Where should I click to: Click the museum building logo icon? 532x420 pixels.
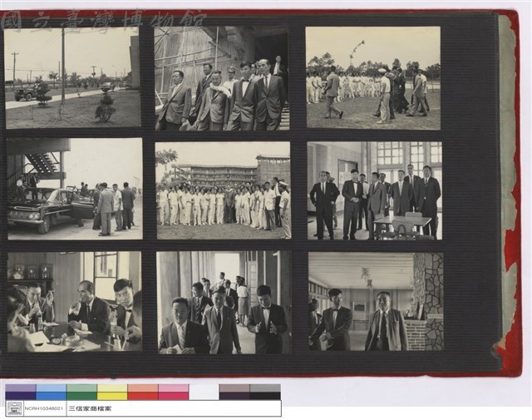(x=14, y=408)
